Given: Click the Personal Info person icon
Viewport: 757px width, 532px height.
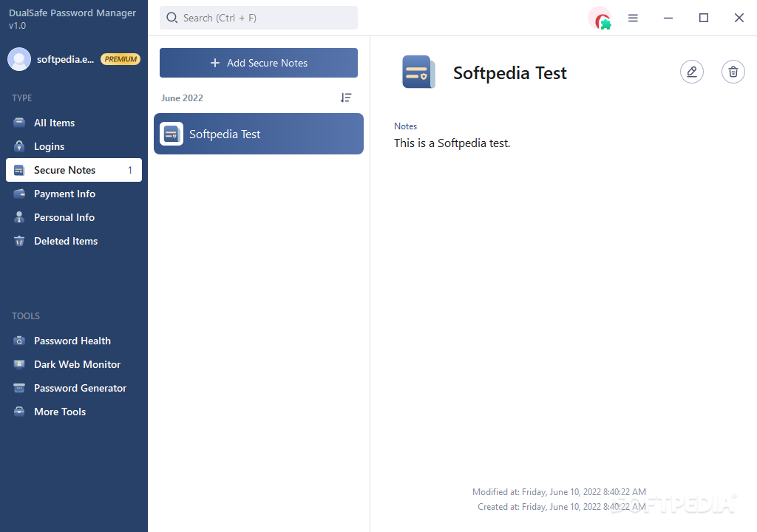Looking at the screenshot, I should (19, 217).
